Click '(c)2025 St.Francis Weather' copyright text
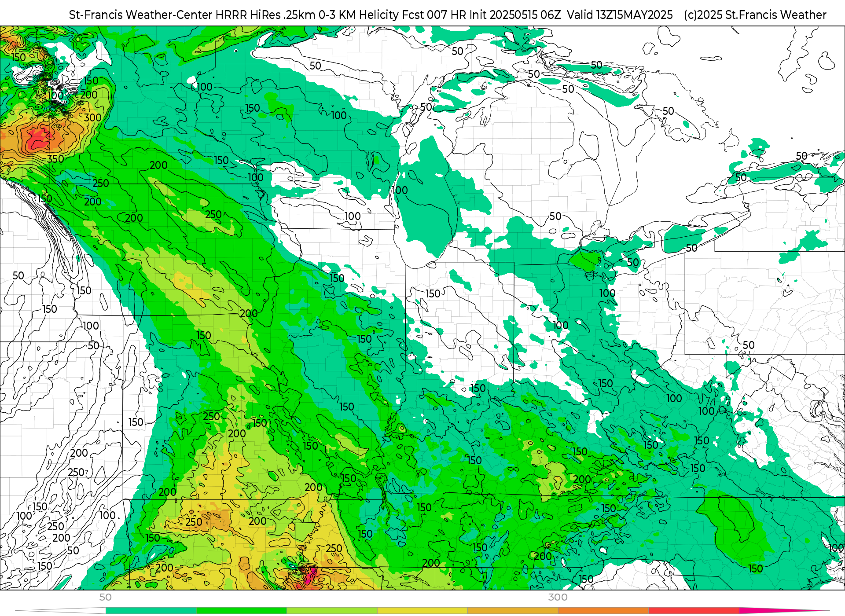Viewport: 845px width, 616px height. tap(755, 15)
